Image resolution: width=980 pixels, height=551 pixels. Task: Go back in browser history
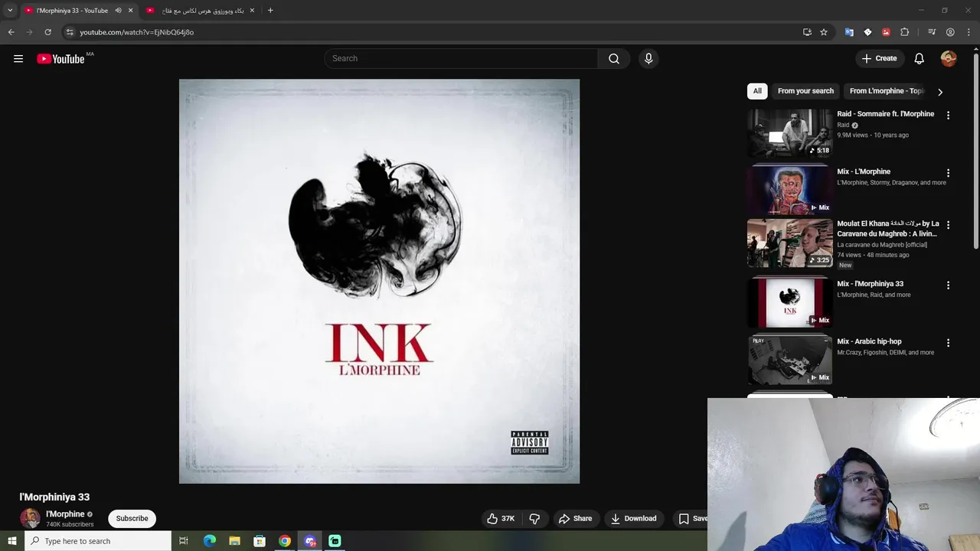[11, 32]
